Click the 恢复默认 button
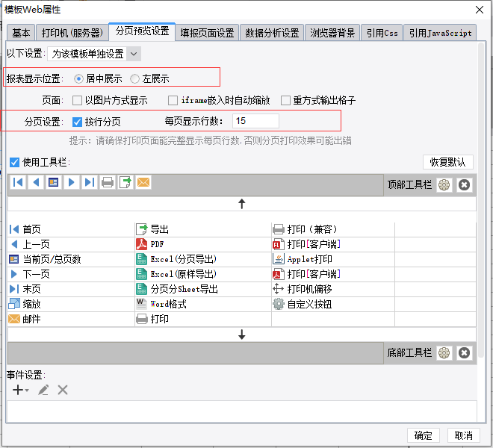This screenshot has width=493, height=448. coord(447,162)
